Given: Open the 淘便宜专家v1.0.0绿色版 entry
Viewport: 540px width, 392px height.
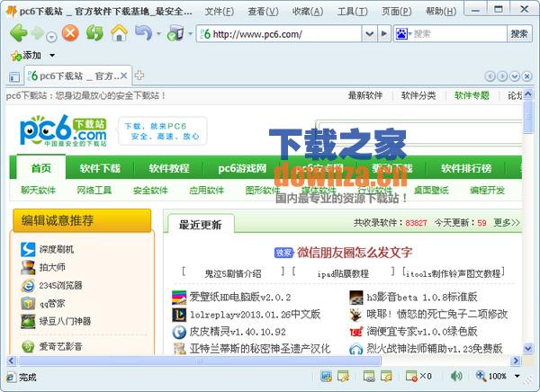Looking at the screenshot, I should (x=422, y=332).
